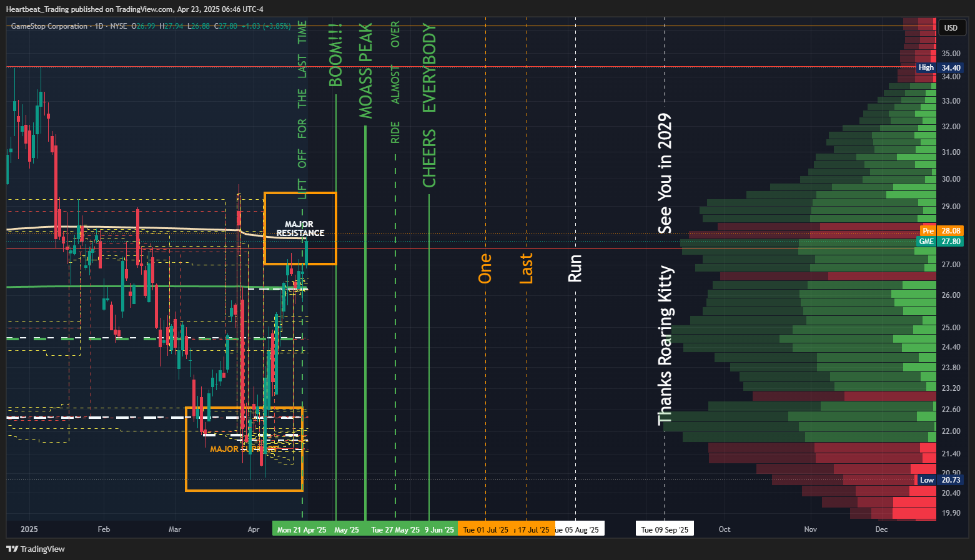Image resolution: width=975 pixels, height=560 pixels.
Task: Select the Tue 27 May '25 date marker
Action: click(395, 529)
